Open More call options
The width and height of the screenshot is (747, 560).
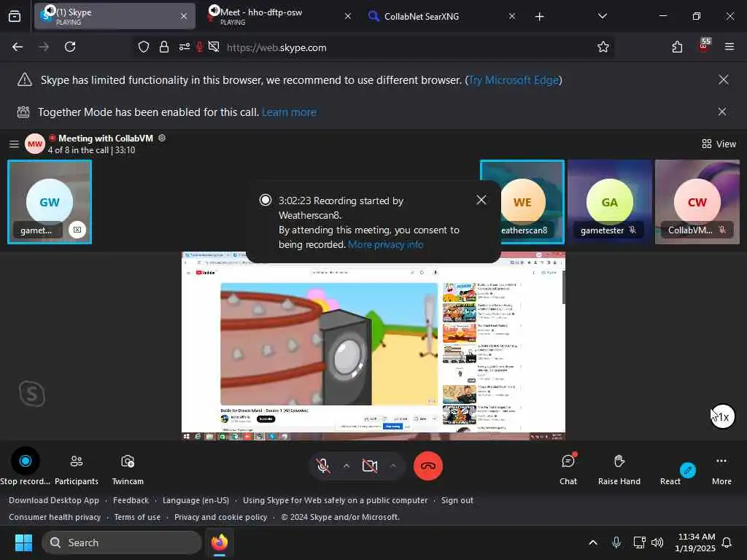pos(721,469)
